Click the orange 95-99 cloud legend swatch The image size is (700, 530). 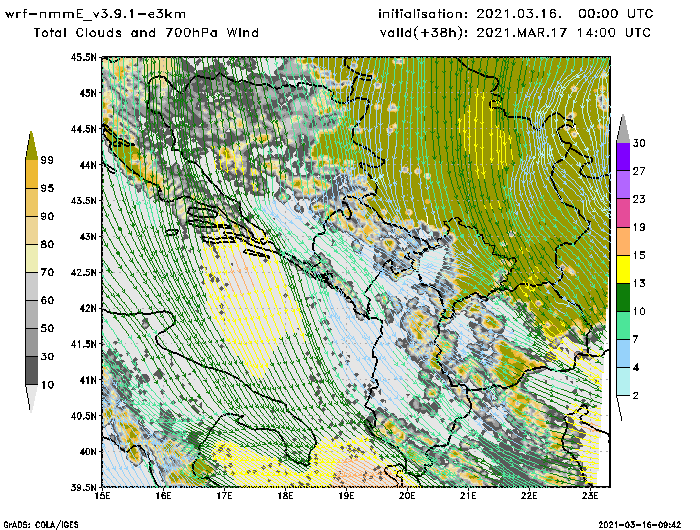pos(32,174)
